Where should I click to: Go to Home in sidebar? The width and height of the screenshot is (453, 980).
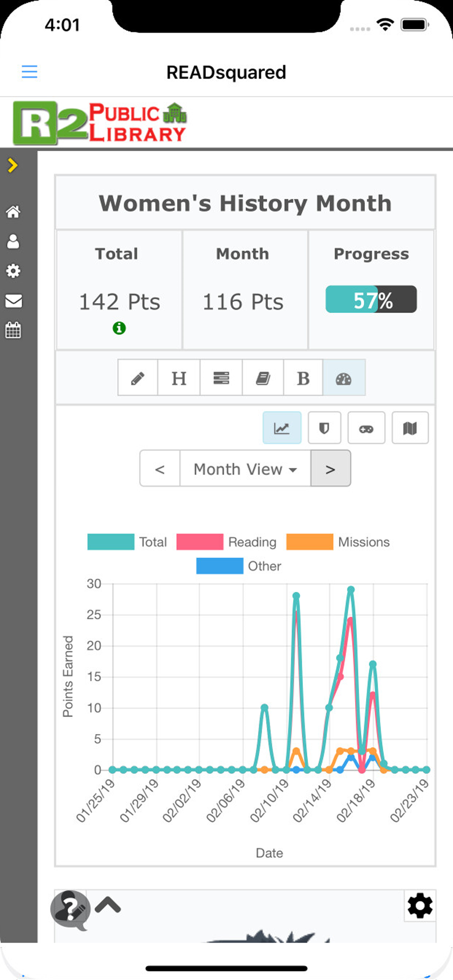coord(13,212)
